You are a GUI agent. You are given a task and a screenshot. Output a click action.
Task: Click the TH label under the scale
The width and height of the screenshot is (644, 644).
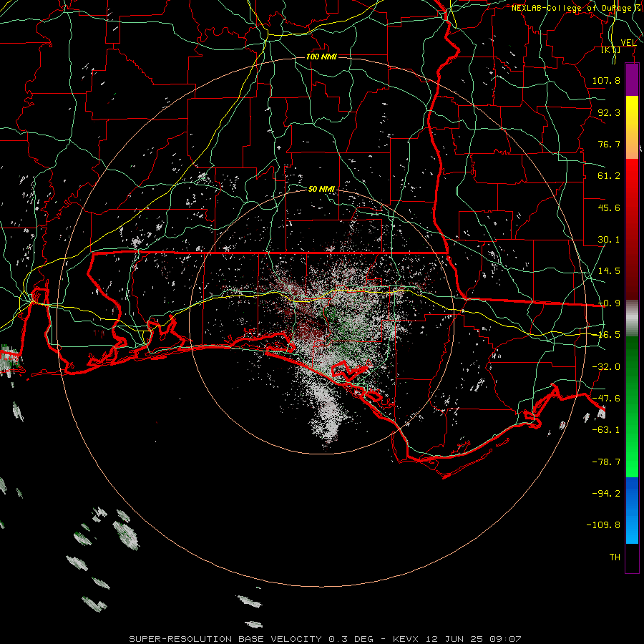[x=615, y=557]
